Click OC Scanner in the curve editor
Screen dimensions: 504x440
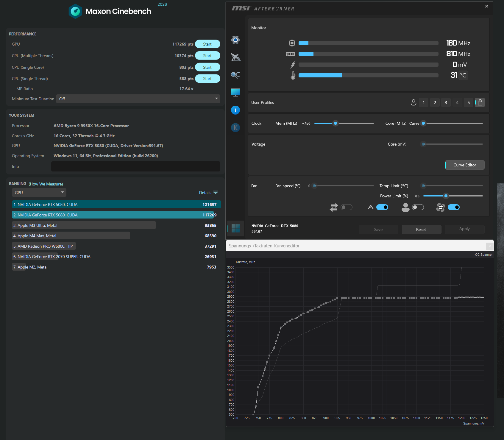tap(484, 255)
